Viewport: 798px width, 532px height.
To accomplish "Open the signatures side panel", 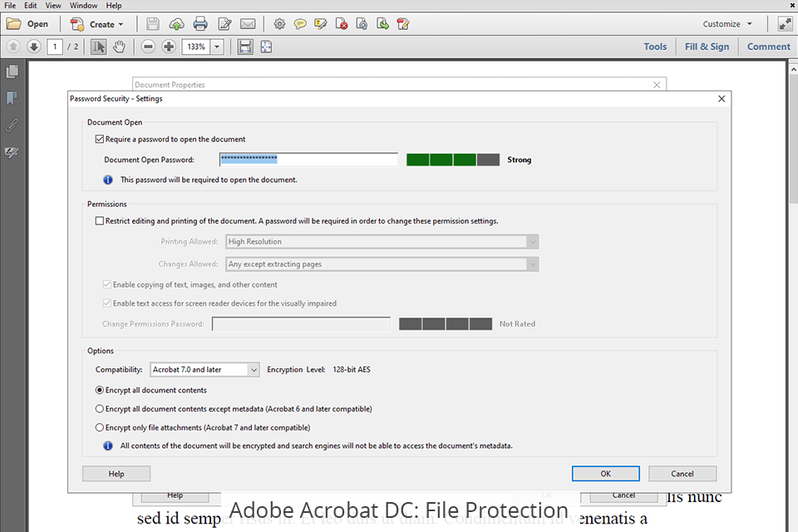I will [12, 152].
